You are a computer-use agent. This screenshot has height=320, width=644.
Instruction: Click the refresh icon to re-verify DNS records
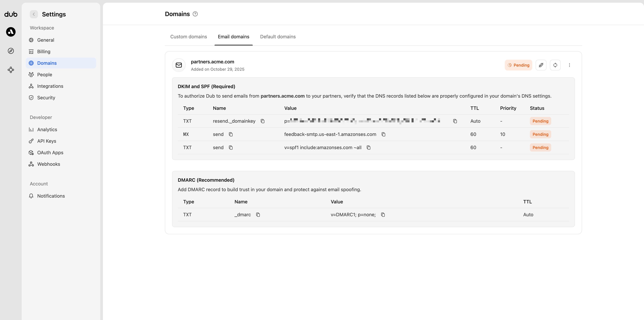tap(555, 65)
